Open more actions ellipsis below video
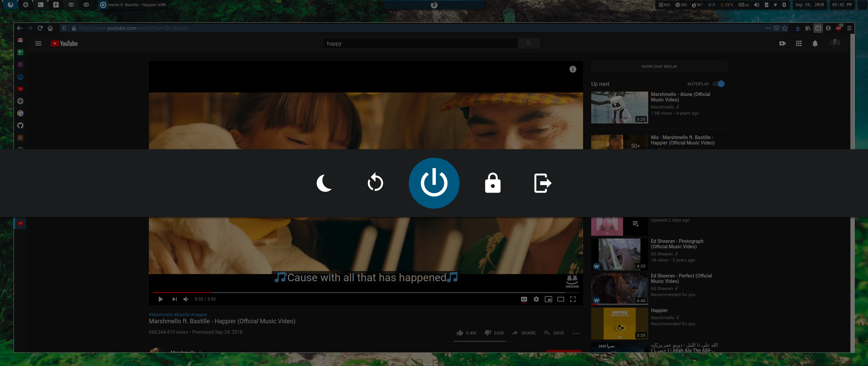Screen dimensions: 868x366 pos(576,333)
